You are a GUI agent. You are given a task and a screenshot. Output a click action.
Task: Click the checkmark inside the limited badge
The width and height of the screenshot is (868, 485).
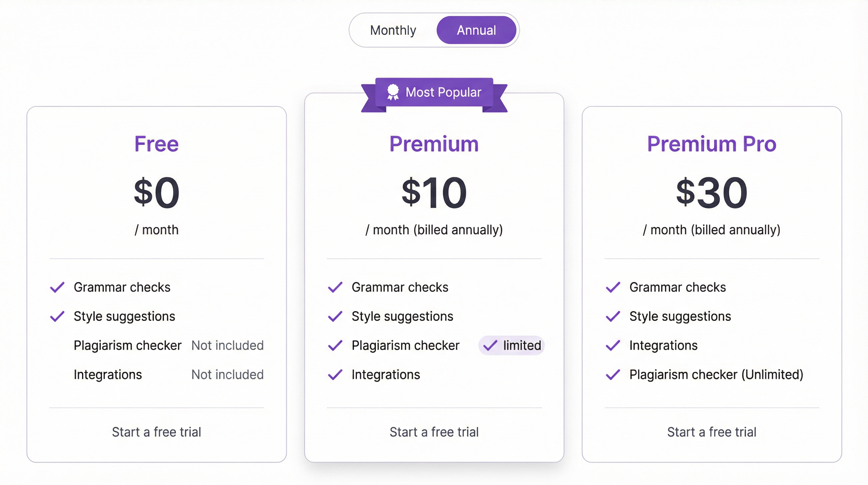pyautogui.click(x=490, y=345)
